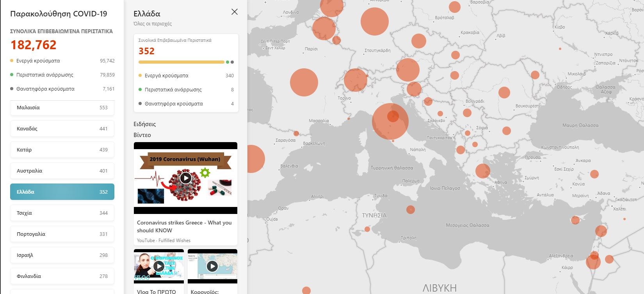Play the 2019 Coronavirus (Wuhan) video
The height and width of the screenshot is (294, 644).
tap(185, 178)
